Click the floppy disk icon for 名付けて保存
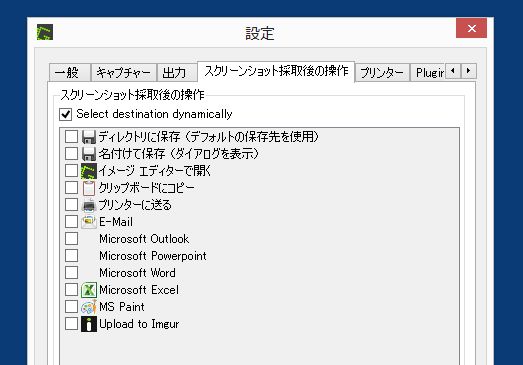The width and height of the screenshot is (523, 365). coord(89,154)
